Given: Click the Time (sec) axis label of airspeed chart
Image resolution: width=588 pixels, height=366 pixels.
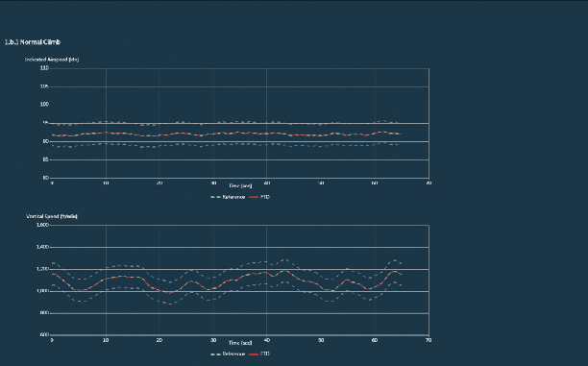Looking at the screenshot, I should tap(240, 185).
